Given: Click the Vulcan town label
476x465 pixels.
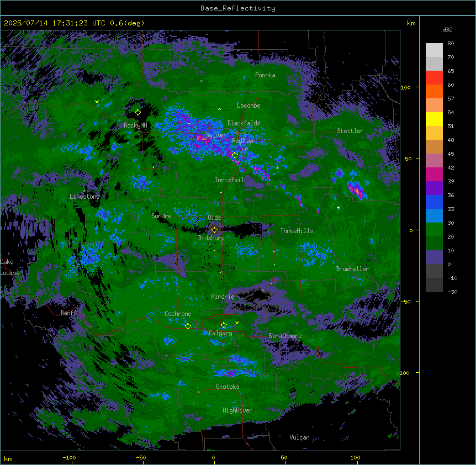Looking at the screenshot, I should point(300,437).
